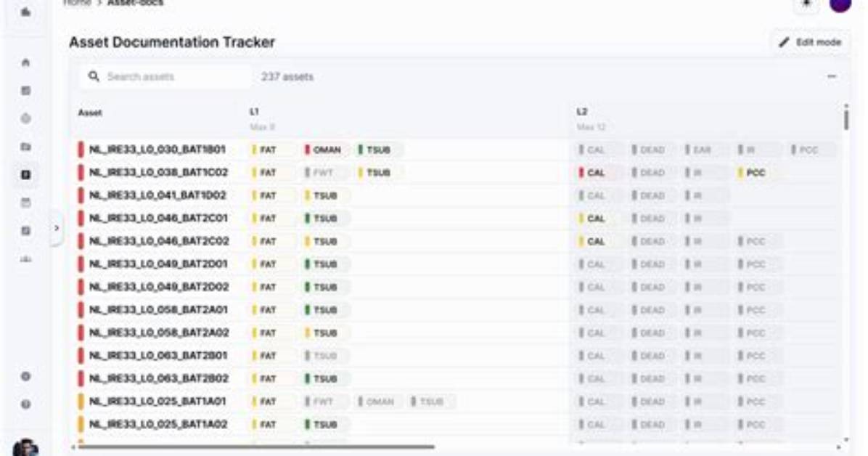Click green TSUB chip in BAT1A02 row

tap(325, 425)
